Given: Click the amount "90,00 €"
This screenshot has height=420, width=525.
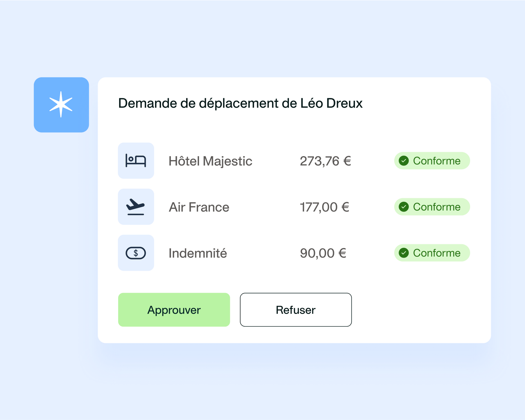Looking at the screenshot, I should pyautogui.click(x=323, y=253).
